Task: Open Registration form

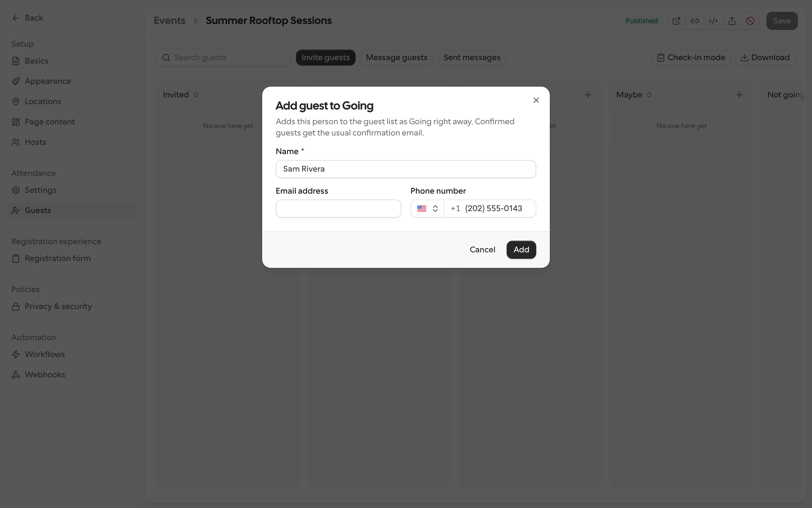Action: [72, 258]
